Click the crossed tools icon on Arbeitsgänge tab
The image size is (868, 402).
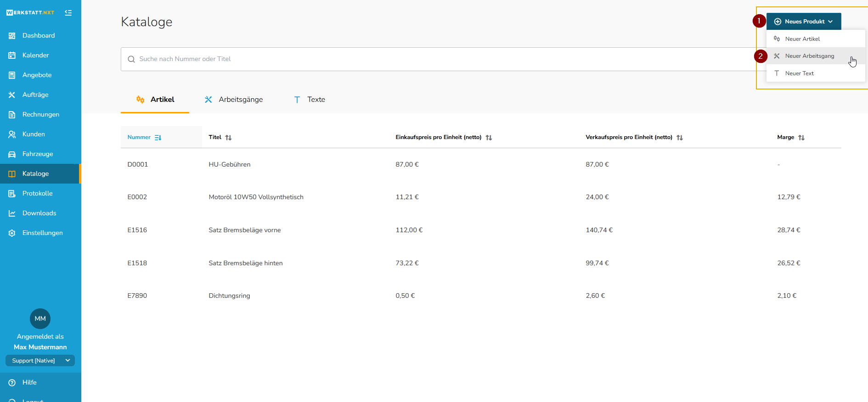[209, 100]
